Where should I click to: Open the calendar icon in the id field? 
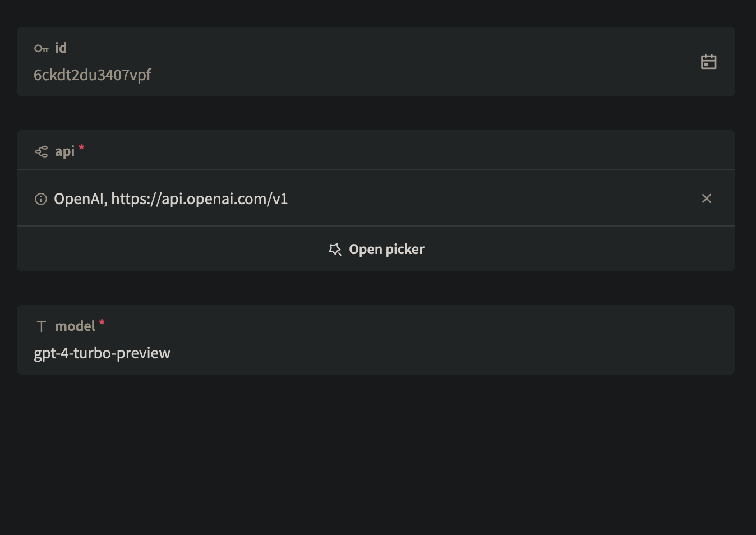(x=709, y=62)
